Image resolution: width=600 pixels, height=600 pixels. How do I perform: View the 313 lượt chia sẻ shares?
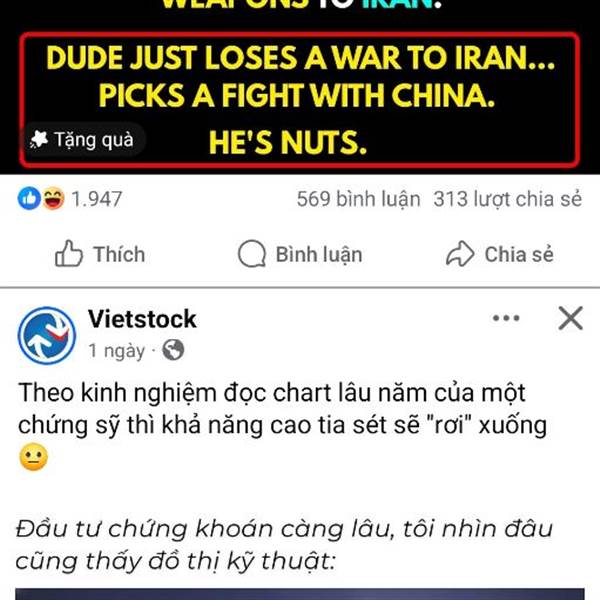click(x=507, y=199)
